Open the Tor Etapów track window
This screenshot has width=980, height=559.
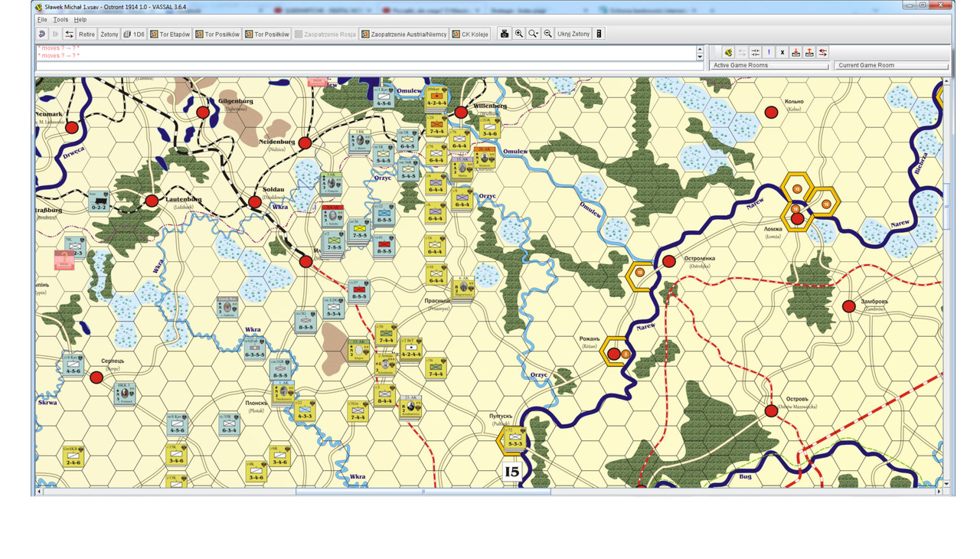[170, 34]
